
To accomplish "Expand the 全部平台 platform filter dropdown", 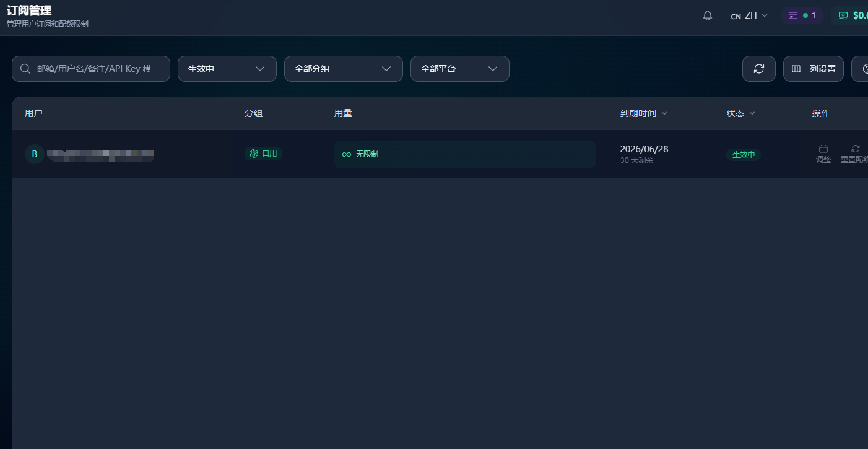I will pyautogui.click(x=460, y=69).
